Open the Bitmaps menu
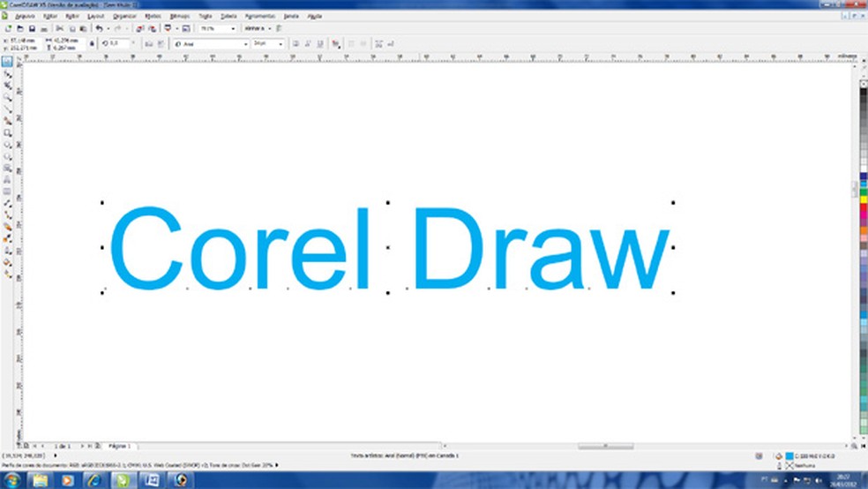Image resolution: width=868 pixels, height=489 pixels. 179,16
